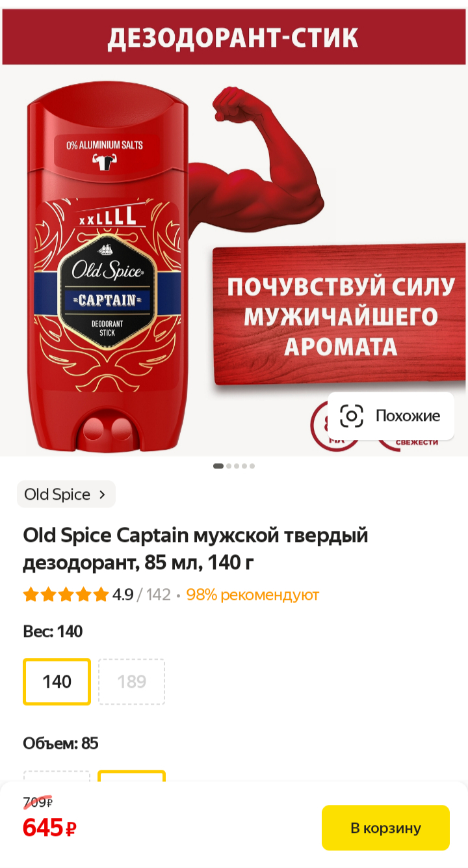
Task: Tap the first orange rating star
Action: [x=31, y=595]
